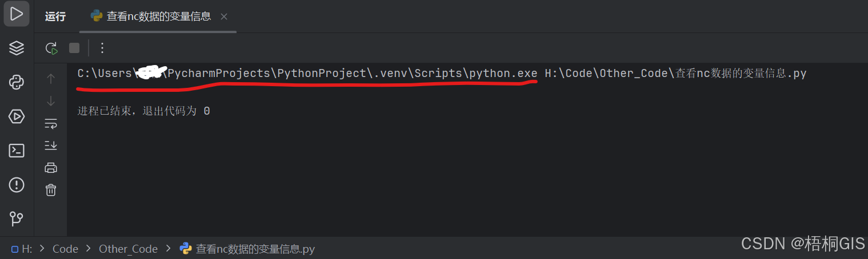
Task: Expand the H: drive breadcrumb
Action: (22, 249)
